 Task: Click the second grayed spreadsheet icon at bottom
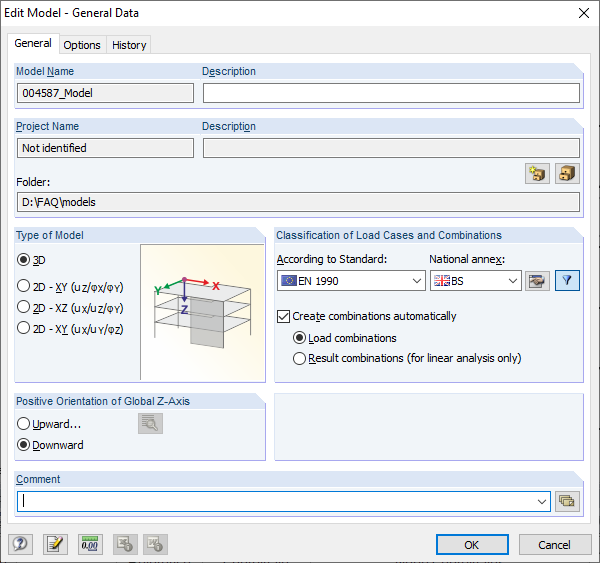[155, 544]
